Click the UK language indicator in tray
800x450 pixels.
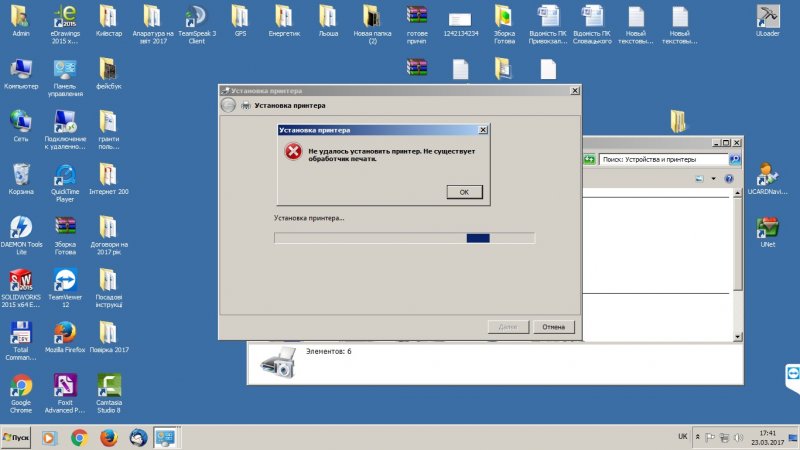point(682,437)
